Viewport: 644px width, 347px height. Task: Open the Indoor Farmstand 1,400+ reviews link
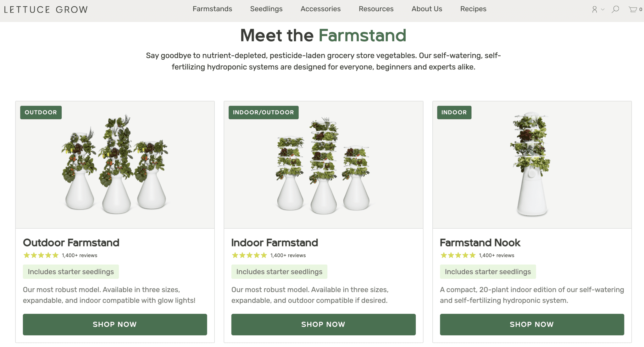click(288, 255)
